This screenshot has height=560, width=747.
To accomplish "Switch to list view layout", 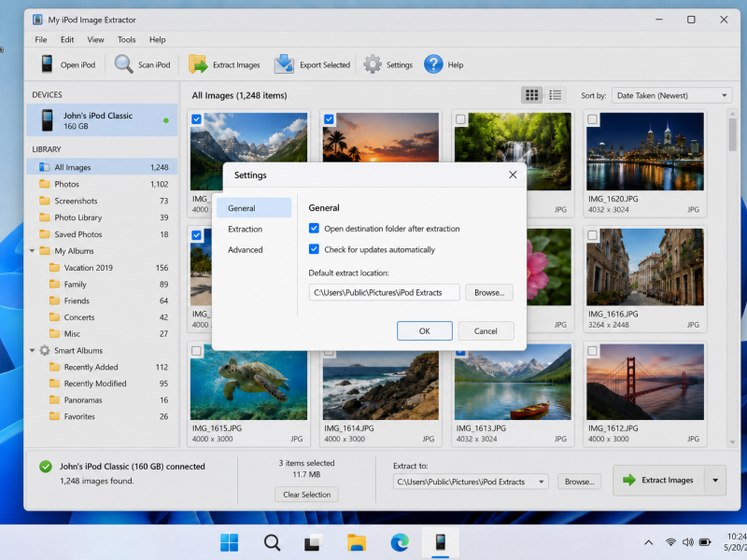I will pos(555,95).
